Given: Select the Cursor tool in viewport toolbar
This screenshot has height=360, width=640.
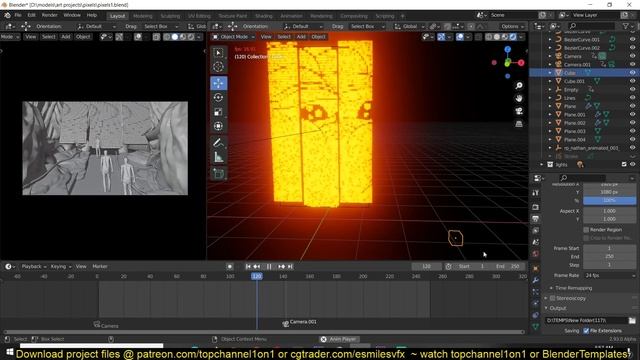Looking at the screenshot, I should pos(218,67).
